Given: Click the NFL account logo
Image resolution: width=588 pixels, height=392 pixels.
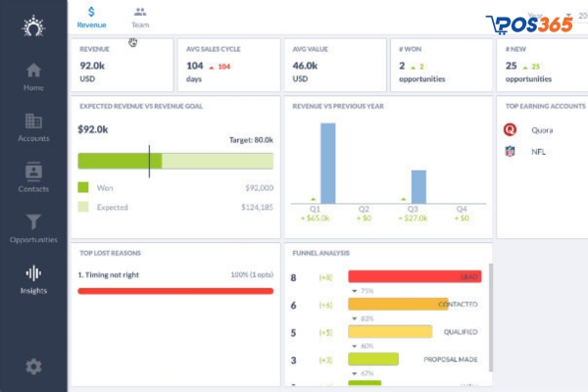Looking at the screenshot, I should pyautogui.click(x=510, y=151).
